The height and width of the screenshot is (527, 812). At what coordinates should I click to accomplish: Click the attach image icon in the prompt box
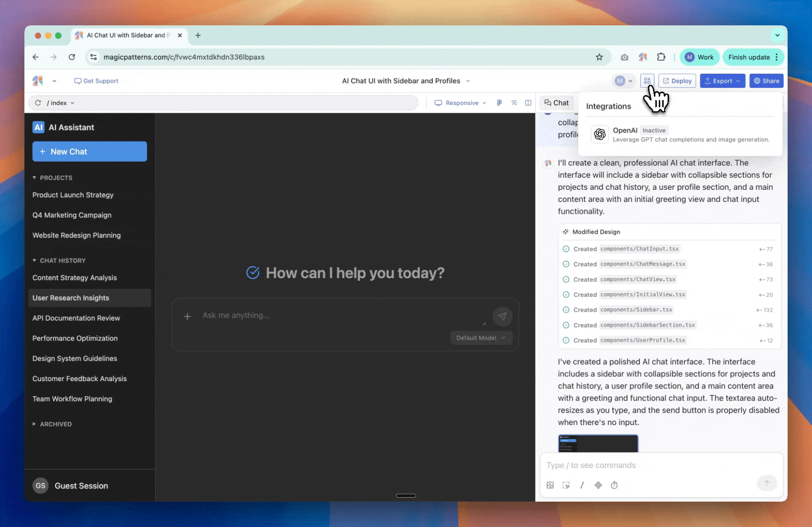point(550,485)
